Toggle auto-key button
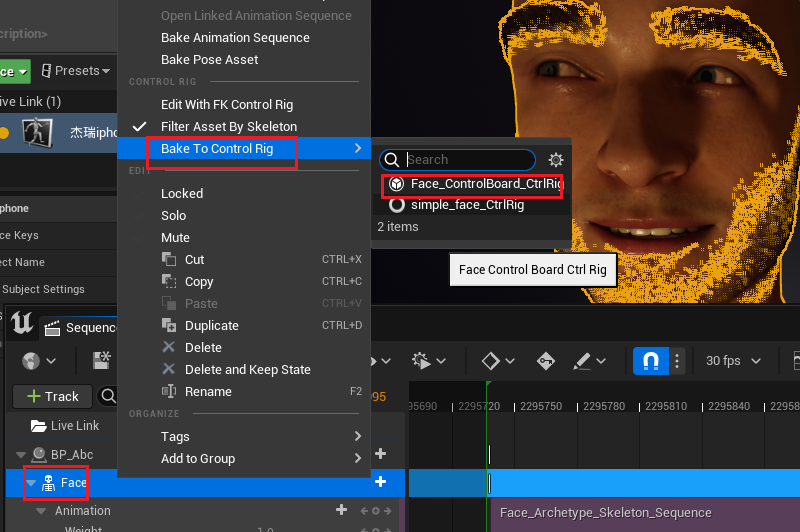Image resolution: width=800 pixels, height=532 pixels. [x=545, y=361]
